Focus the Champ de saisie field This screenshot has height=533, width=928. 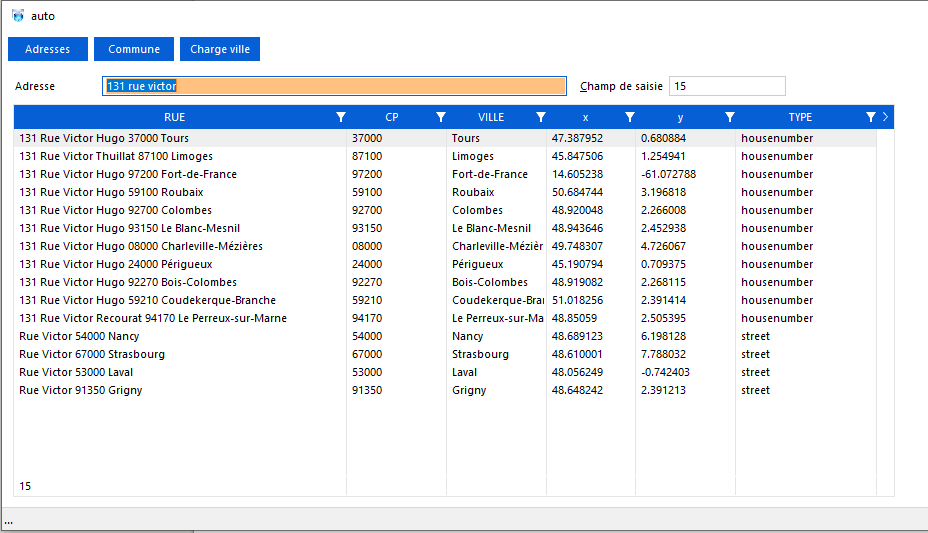tap(727, 86)
